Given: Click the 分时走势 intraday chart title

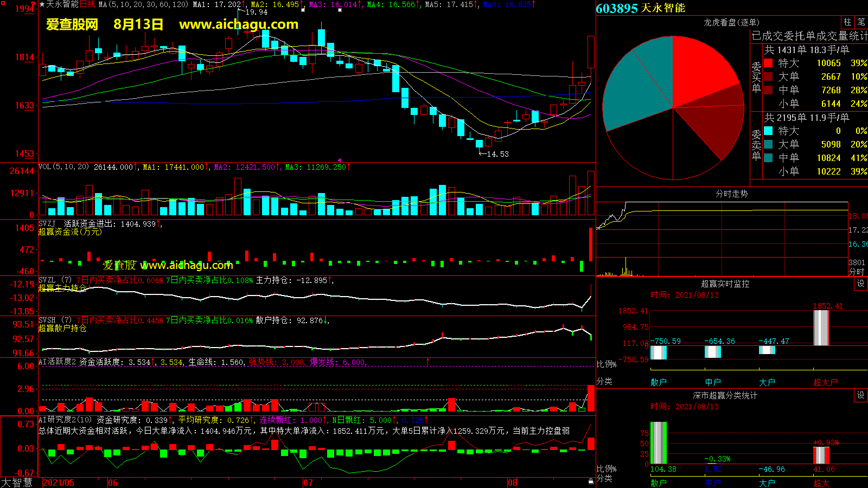Looking at the screenshot, I should click(x=731, y=194).
